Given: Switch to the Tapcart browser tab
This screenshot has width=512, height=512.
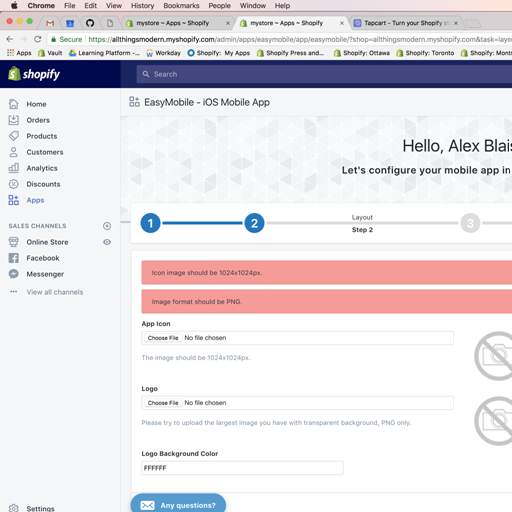Looking at the screenshot, I should coord(405,23).
